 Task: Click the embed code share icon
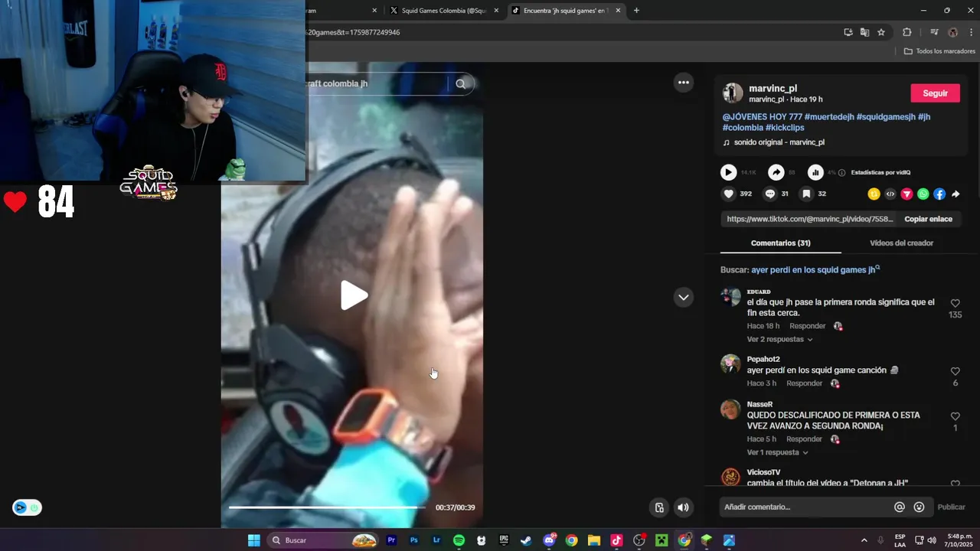pos(890,194)
